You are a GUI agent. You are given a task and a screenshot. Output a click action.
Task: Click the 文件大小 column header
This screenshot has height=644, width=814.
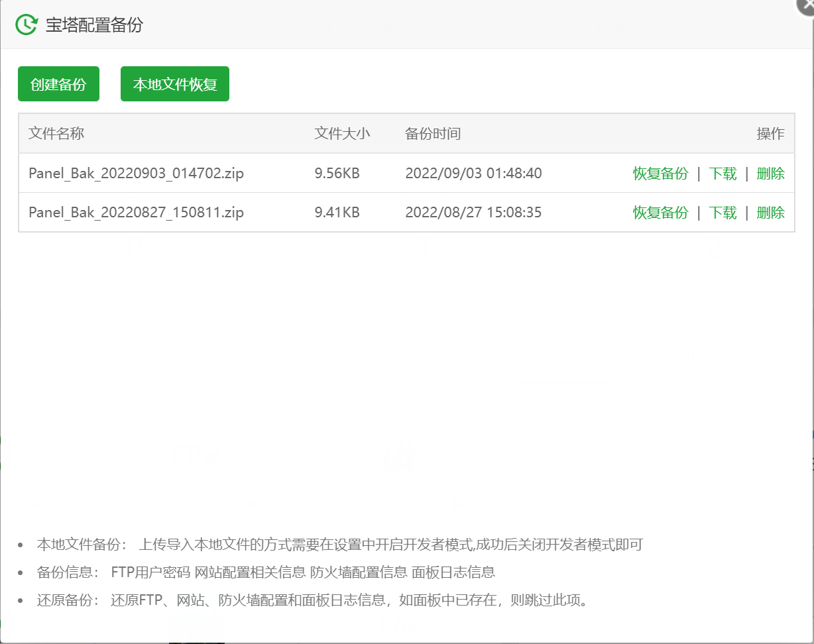coord(342,134)
